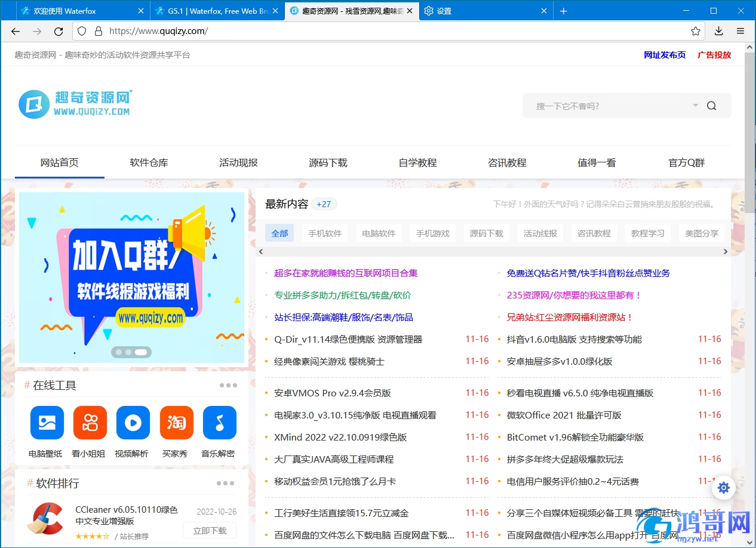
Task: Open the 值得一看 nav item
Action: 597,162
